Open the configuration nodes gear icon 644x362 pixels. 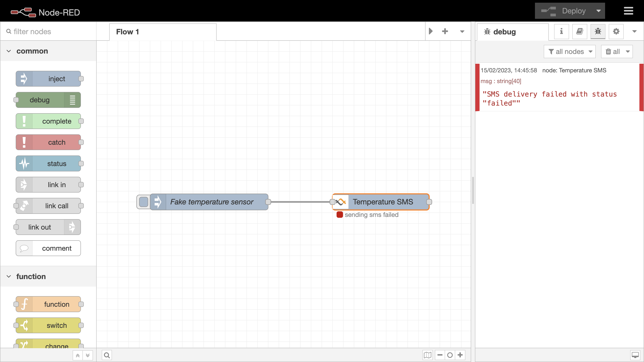coord(616,31)
